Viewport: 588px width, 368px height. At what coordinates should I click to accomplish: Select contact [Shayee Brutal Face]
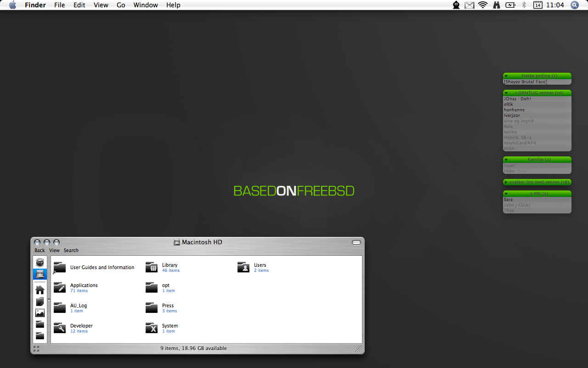click(x=537, y=82)
